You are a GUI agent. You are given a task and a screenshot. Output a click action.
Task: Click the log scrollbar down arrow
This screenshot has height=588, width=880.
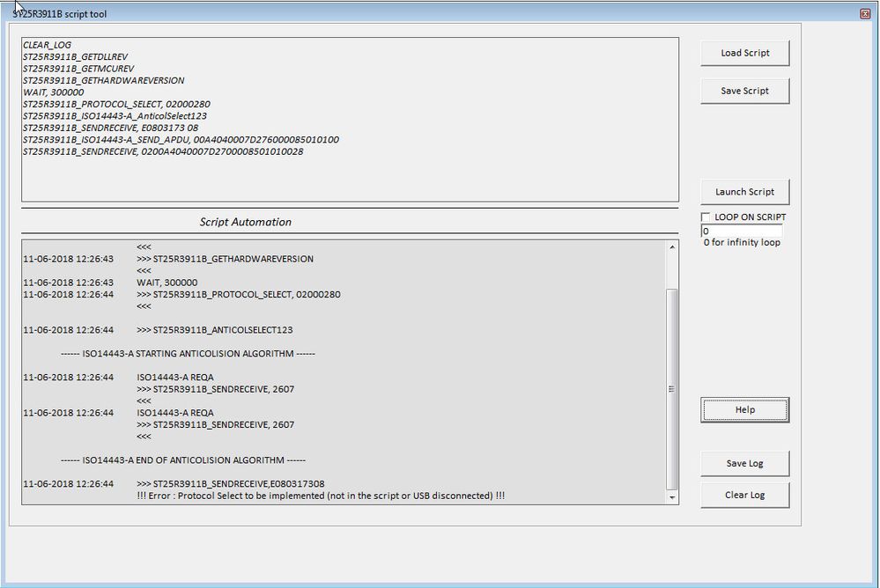pos(672,497)
